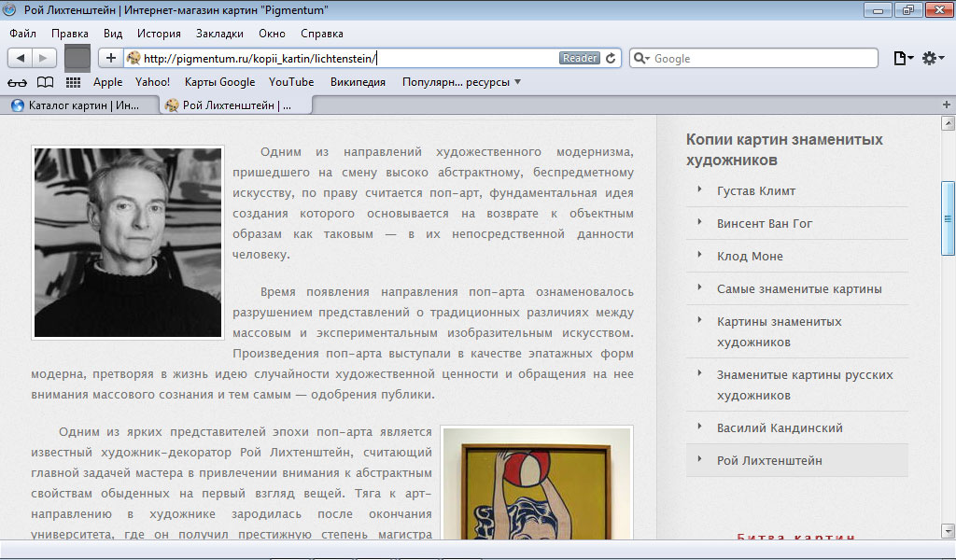Image resolution: width=956 pixels, height=560 pixels.
Task: Open the Густав Климт sidebar link
Action: point(756,191)
